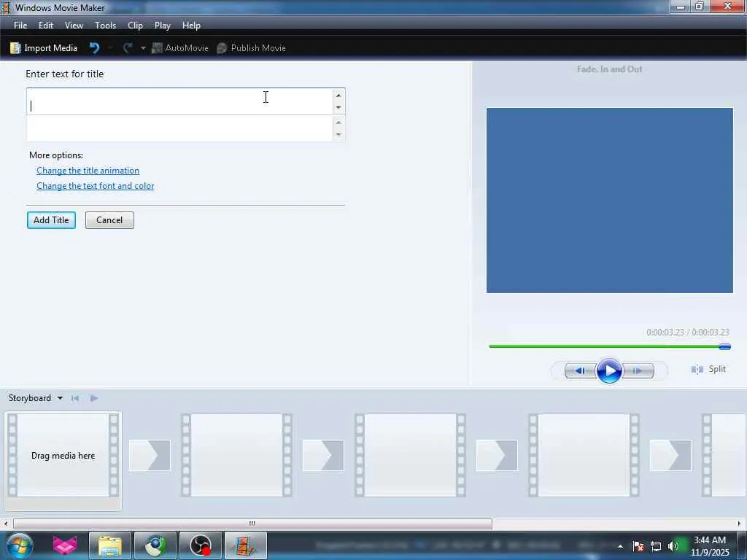Click the Action Center flag tray icon

click(638, 546)
